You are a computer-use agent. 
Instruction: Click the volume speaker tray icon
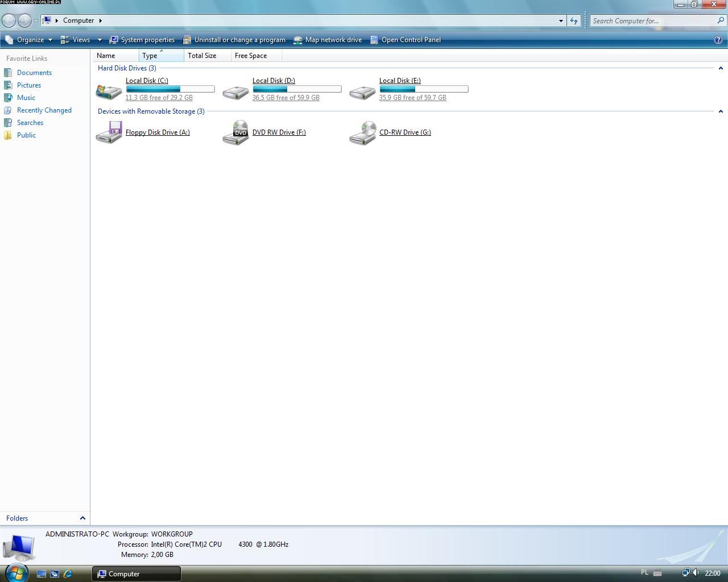pyautogui.click(x=696, y=573)
